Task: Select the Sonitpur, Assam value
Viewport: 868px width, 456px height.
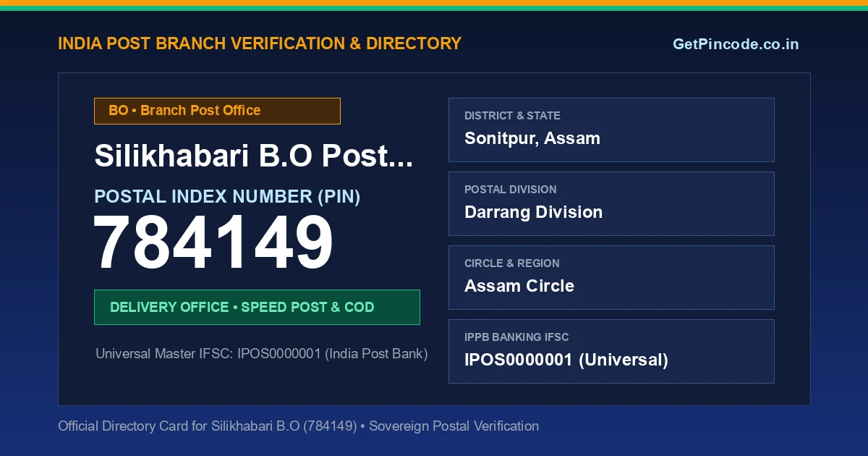Action: (x=532, y=138)
